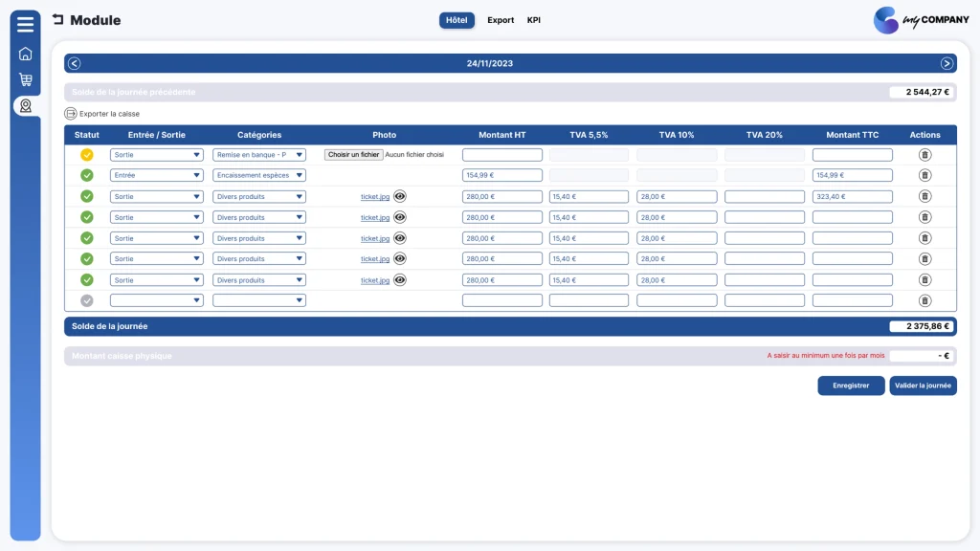Go to next day with right arrow
Screen dimensions: 980x551
pyautogui.click(x=947, y=63)
